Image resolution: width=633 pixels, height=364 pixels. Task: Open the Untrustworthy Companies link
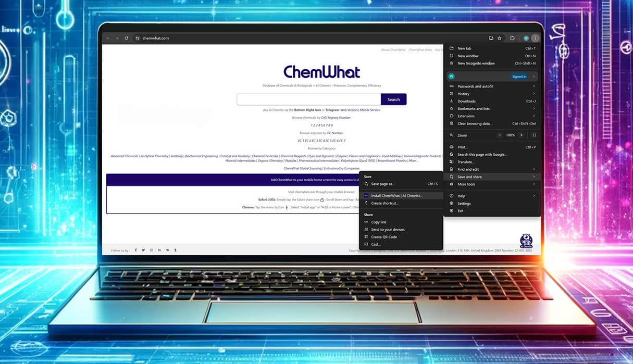click(341, 169)
